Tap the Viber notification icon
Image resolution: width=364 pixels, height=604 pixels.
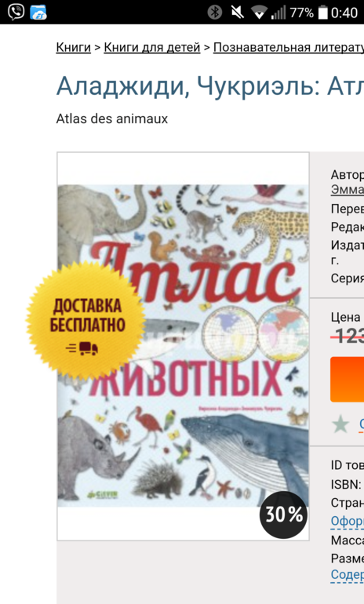click(16, 12)
